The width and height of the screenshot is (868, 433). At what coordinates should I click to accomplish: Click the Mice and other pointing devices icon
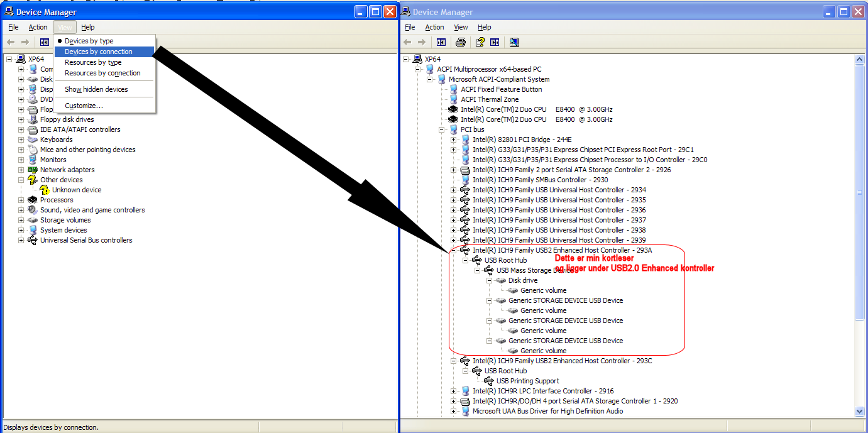point(33,150)
